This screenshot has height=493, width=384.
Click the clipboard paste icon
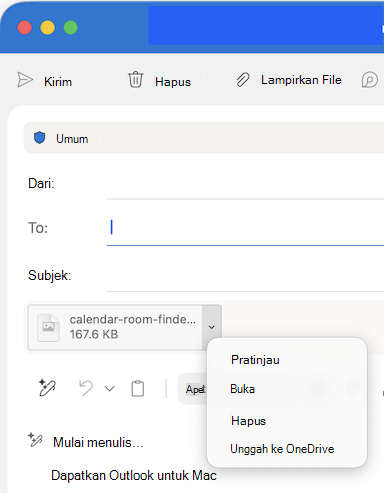coord(138,388)
